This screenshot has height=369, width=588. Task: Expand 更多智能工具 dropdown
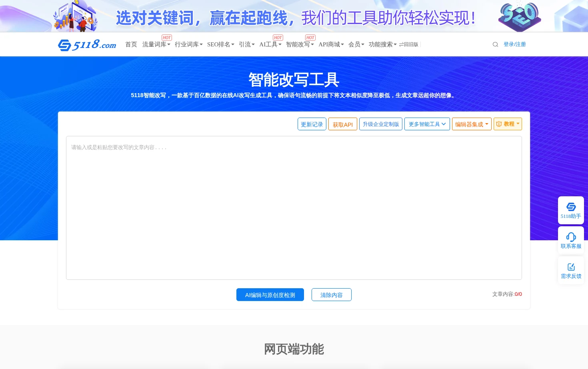(x=427, y=124)
